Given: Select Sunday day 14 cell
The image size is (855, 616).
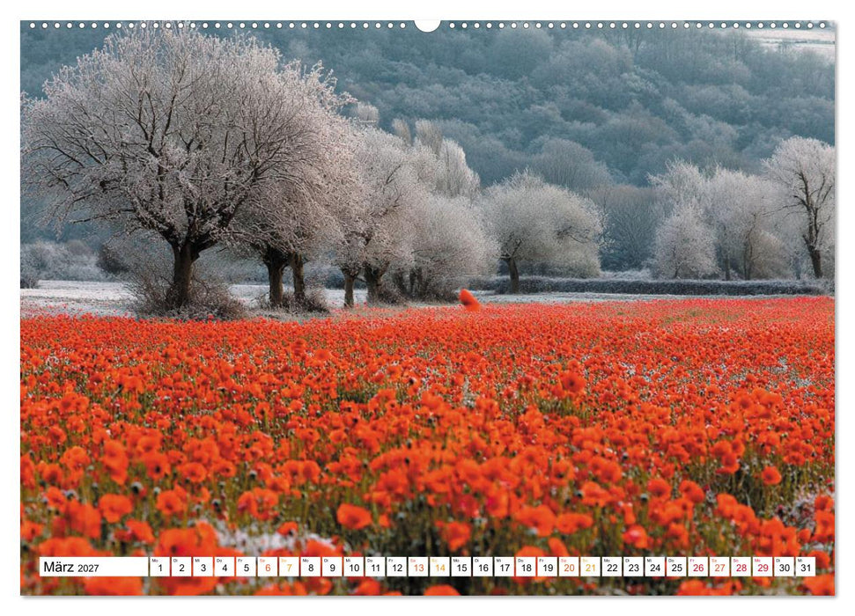Looking at the screenshot, I should click(439, 567).
